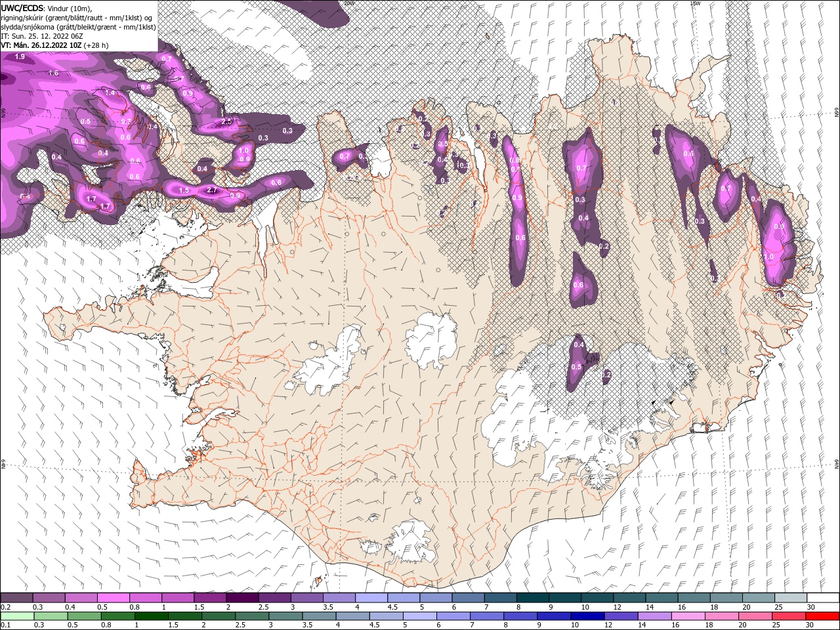The height and width of the screenshot is (630, 840).
Task: Click the 0.2 dark mauve swatch, upper legend row
Action: 16,598
